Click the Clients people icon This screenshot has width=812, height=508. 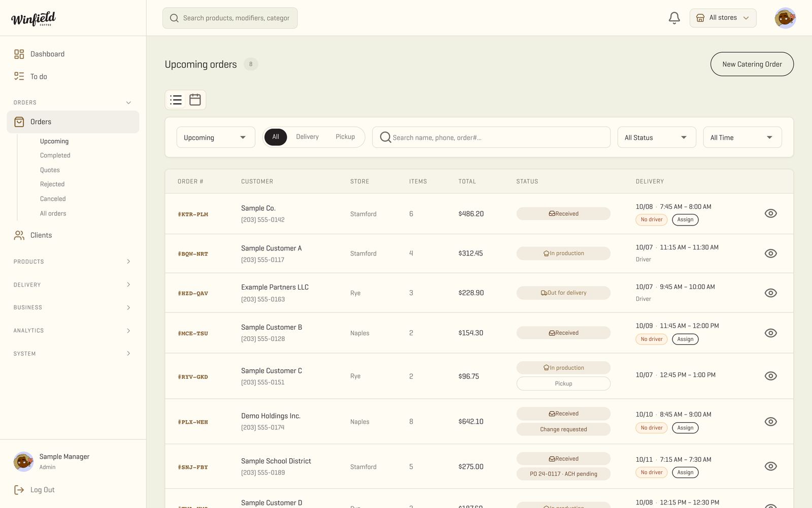pos(19,235)
